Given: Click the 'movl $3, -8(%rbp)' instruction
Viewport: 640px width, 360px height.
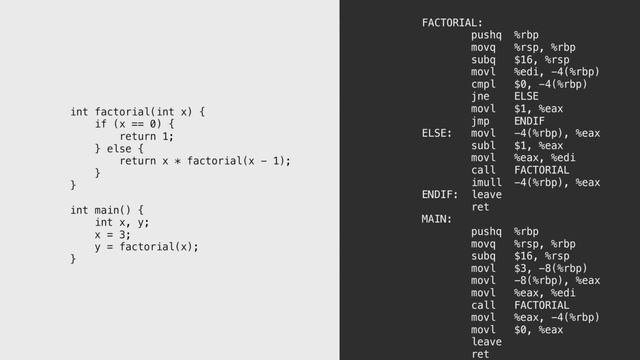Looking at the screenshot, I should [529, 269].
